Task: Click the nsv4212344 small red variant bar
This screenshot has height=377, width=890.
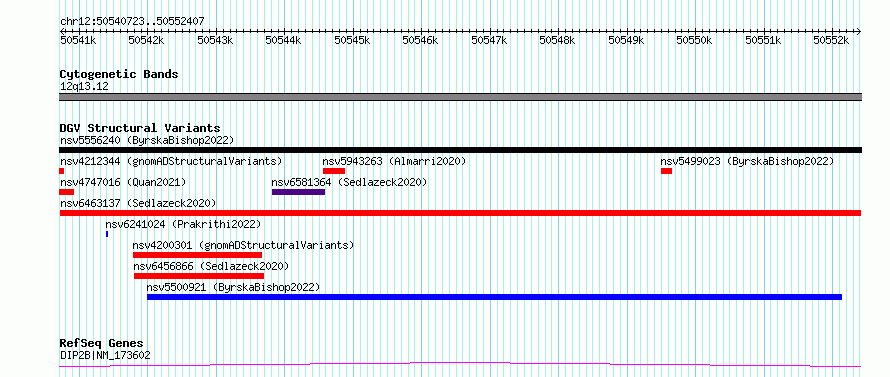Action: pos(62,171)
